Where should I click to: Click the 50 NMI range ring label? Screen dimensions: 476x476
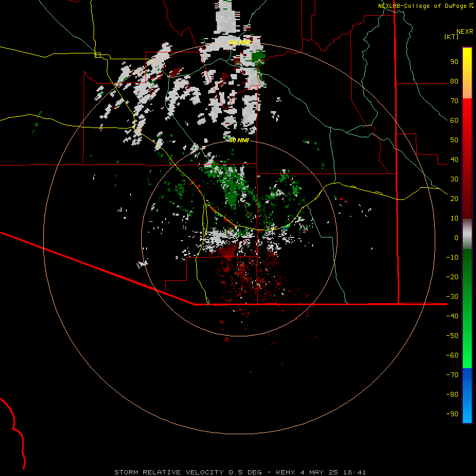pos(239,140)
